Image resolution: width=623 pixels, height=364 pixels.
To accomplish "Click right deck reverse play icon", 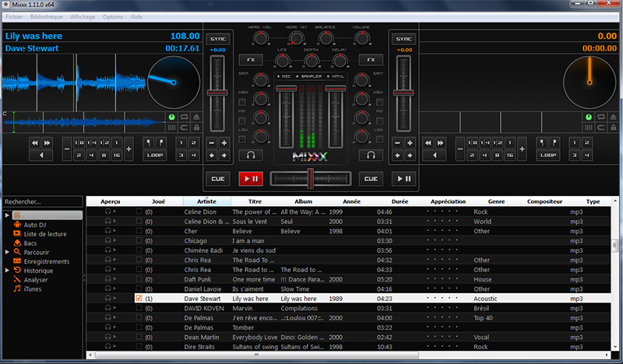I will coord(435,156).
